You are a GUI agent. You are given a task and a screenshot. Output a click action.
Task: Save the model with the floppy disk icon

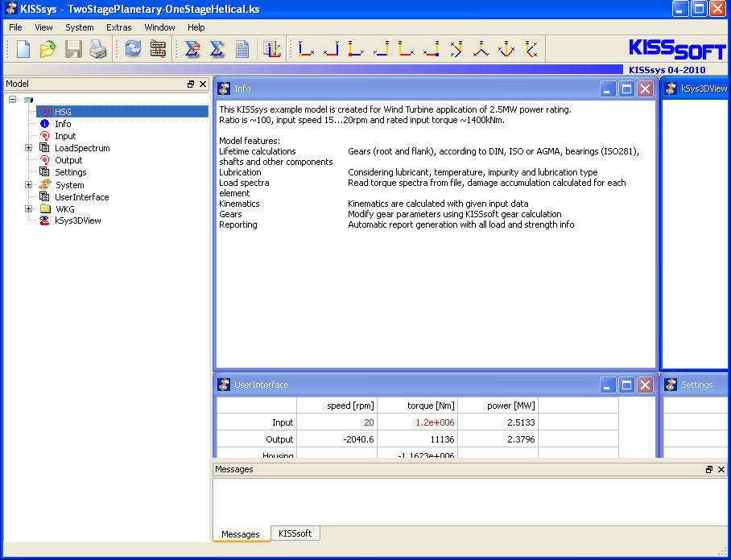(73, 49)
